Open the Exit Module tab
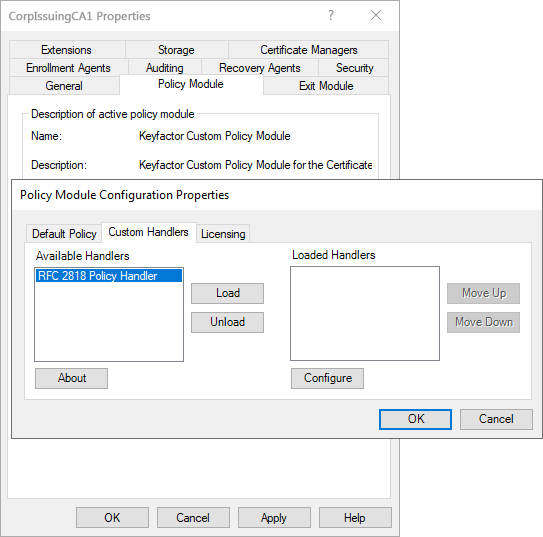 click(326, 86)
